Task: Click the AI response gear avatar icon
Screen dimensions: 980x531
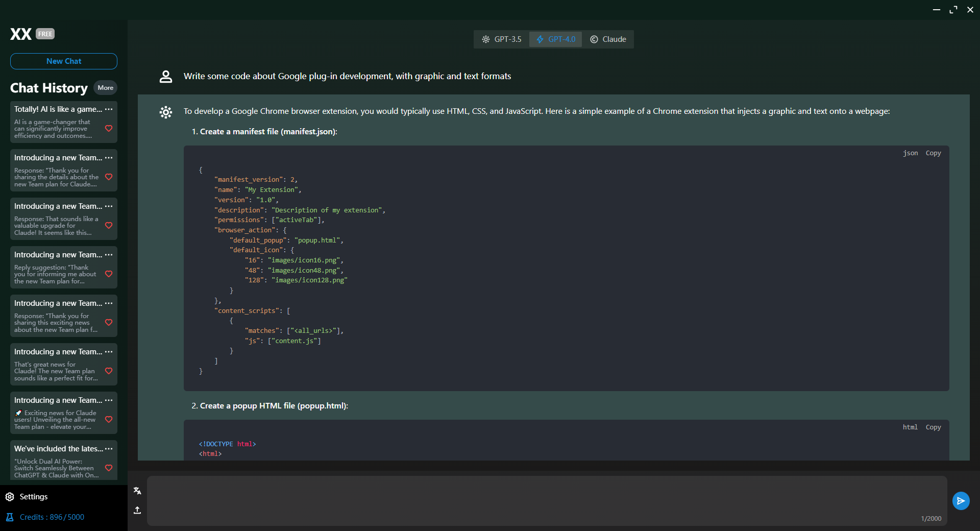Action: click(x=166, y=112)
